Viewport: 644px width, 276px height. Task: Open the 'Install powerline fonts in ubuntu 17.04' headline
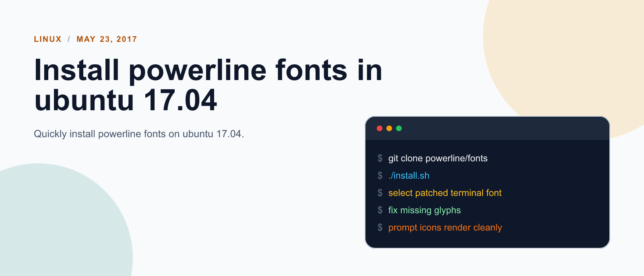coord(208,85)
